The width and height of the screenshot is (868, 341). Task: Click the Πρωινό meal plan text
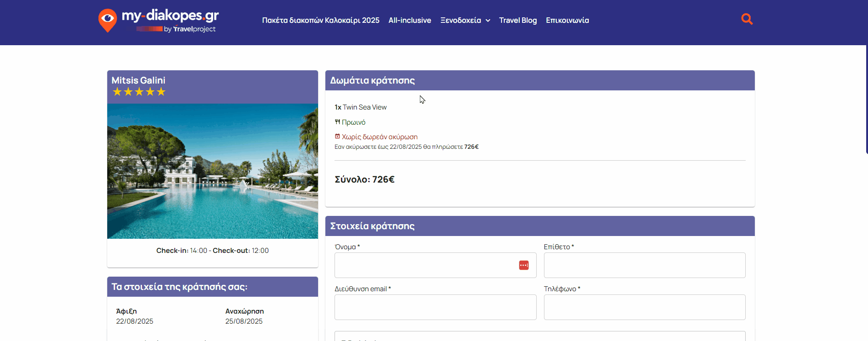click(x=354, y=122)
